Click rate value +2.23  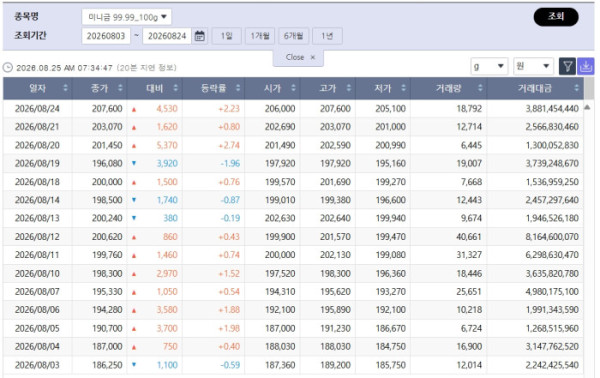229,109
